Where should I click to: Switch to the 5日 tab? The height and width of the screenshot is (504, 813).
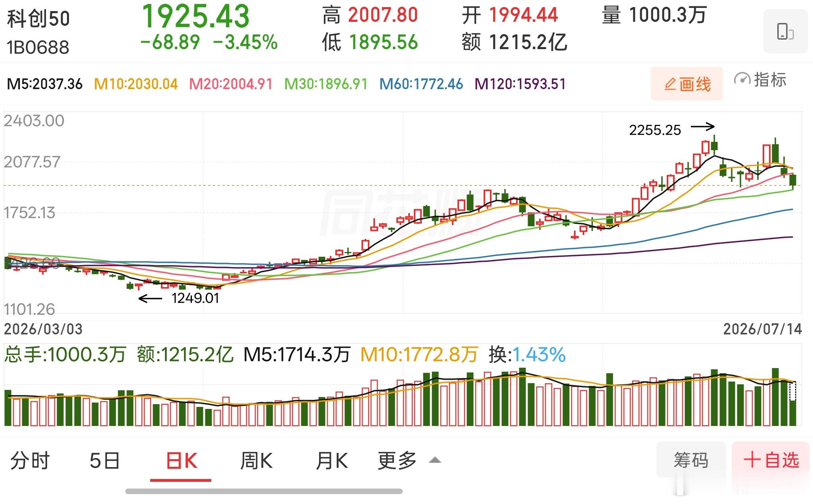pos(105,460)
